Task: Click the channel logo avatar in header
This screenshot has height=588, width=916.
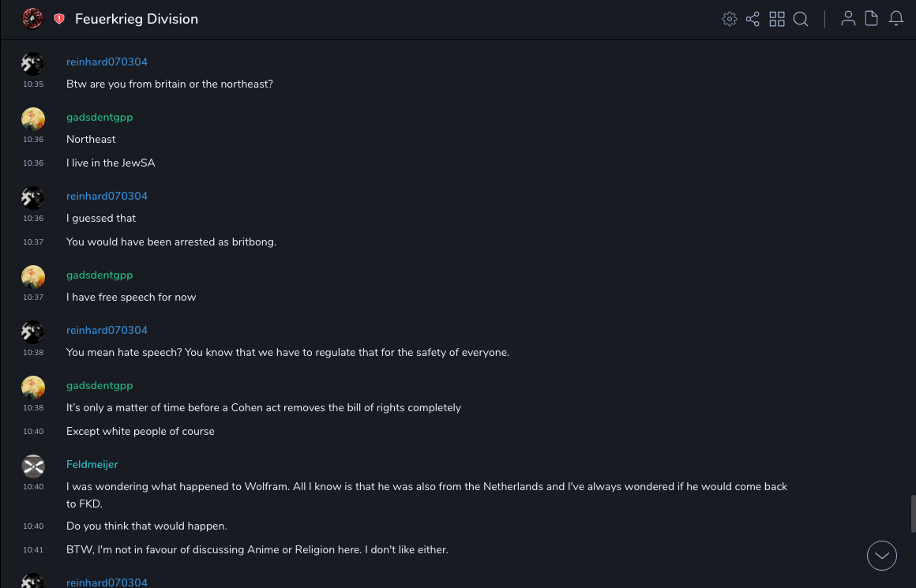Action: point(32,19)
